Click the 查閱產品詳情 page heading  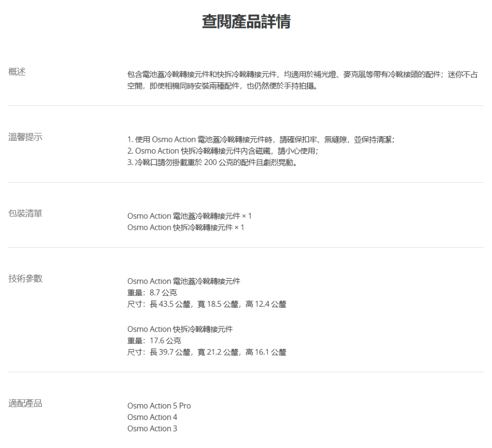[246, 22]
